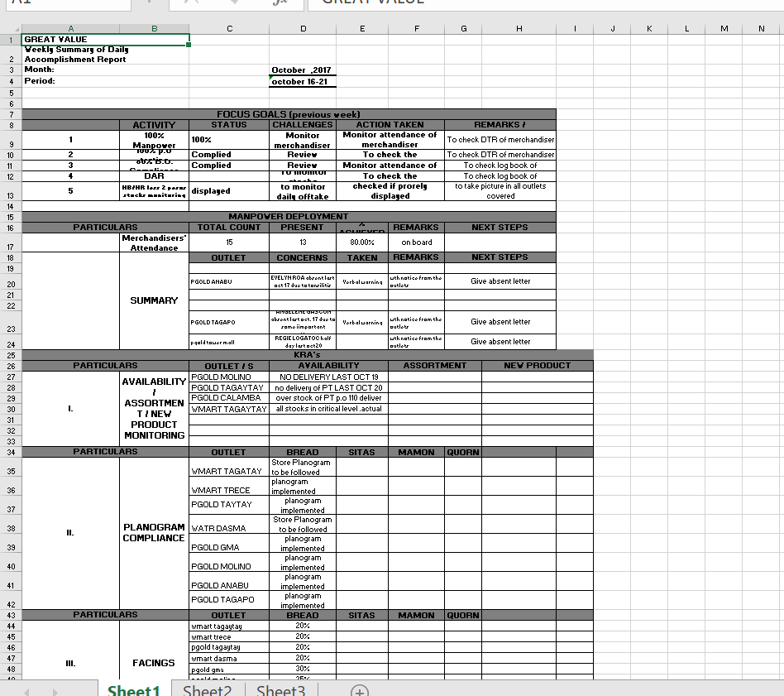This screenshot has width=784, height=696.
Task: Select column D header
Action: tap(303, 29)
